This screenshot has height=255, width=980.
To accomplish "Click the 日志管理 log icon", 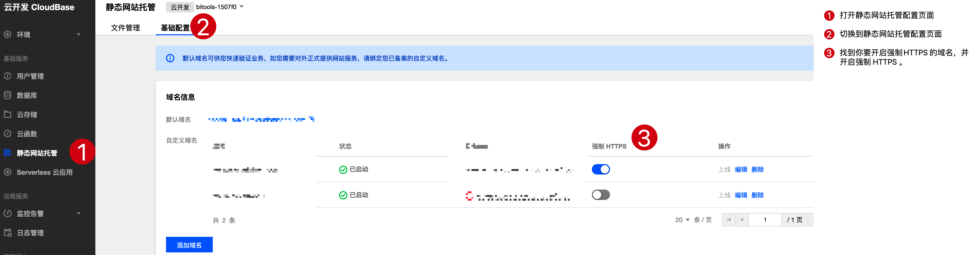I will click(8, 233).
